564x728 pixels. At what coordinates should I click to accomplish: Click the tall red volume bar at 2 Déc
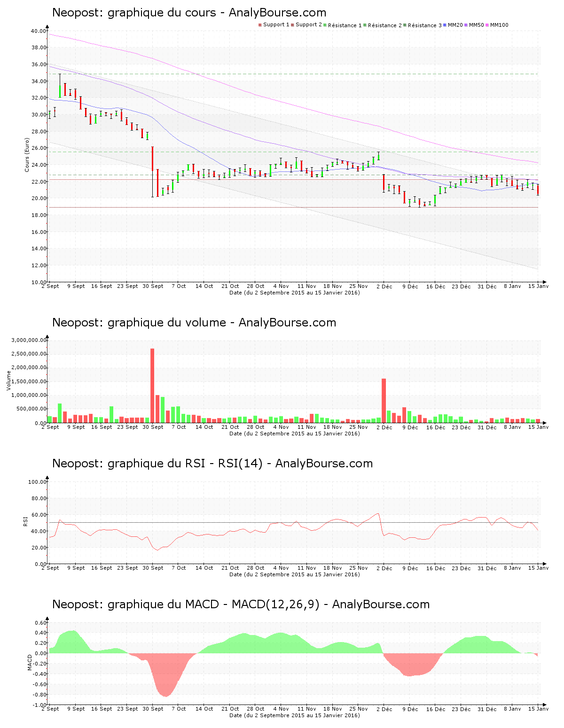384,401
